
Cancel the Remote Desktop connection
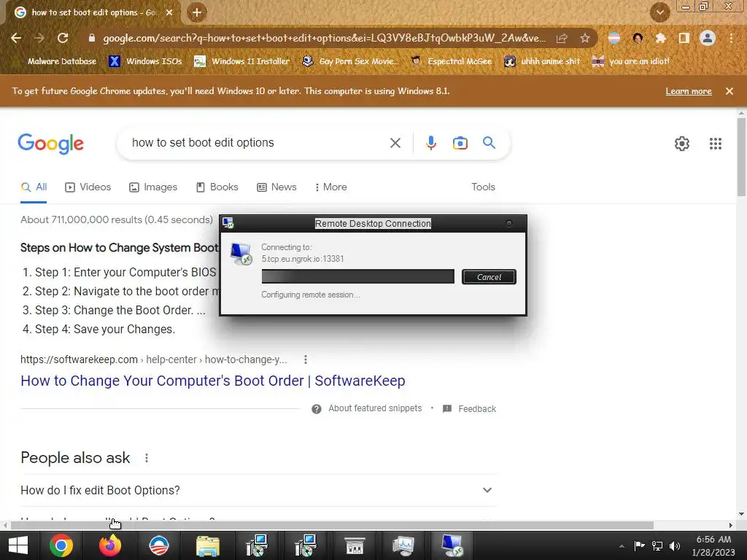click(x=489, y=276)
